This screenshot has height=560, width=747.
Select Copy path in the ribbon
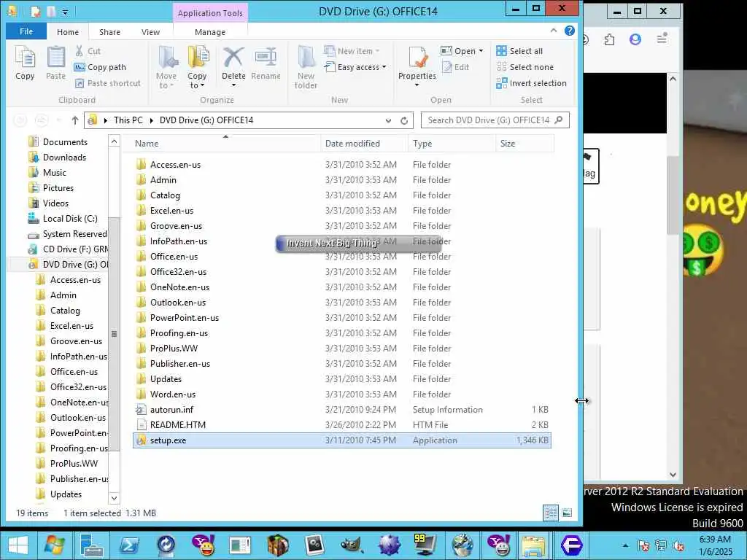[101, 67]
